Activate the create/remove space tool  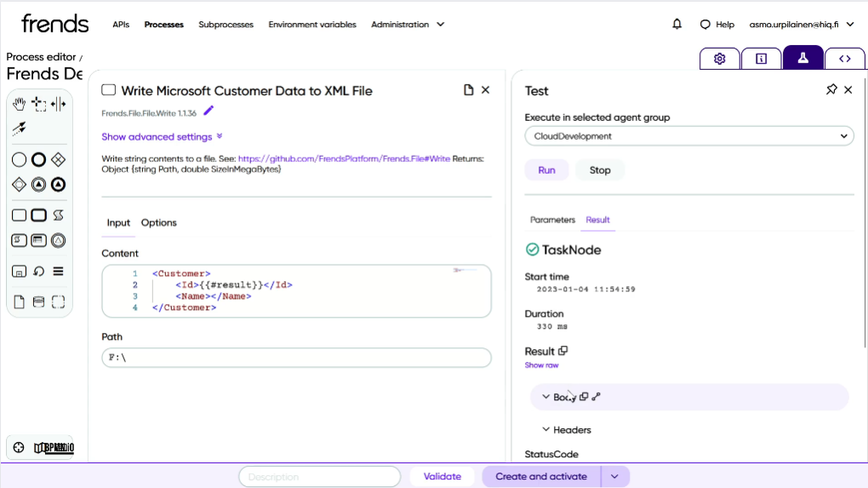point(58,104)
